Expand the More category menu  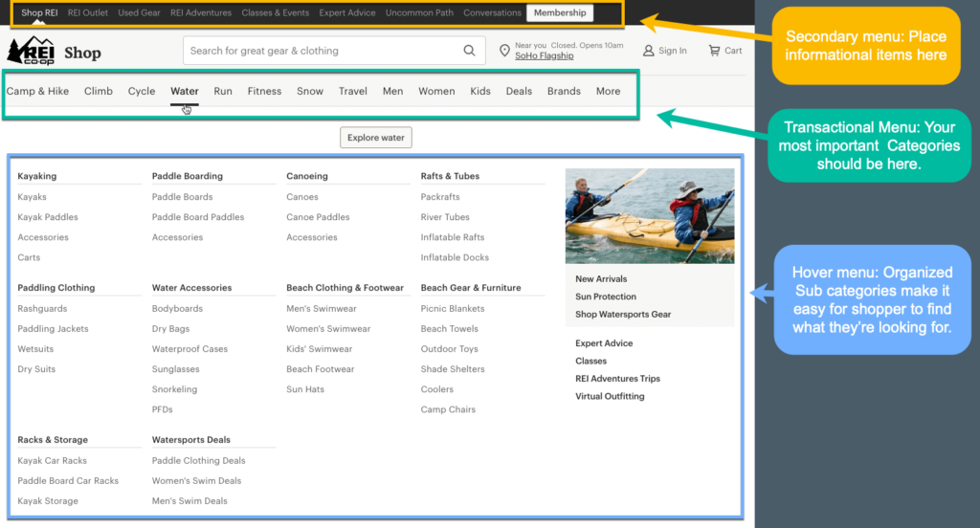click(608, 92)
